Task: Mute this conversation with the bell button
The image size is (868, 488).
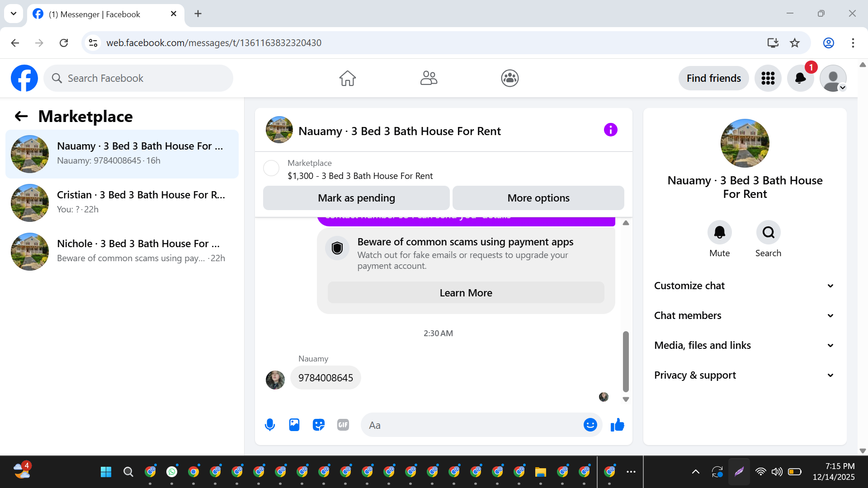Action: pyautogui.click(x=719, y=232)
